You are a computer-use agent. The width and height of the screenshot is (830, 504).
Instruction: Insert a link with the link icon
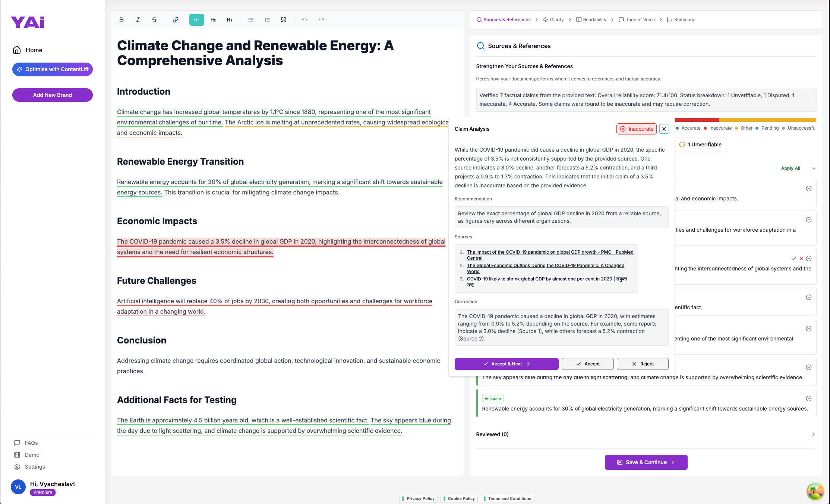point(175,20)
